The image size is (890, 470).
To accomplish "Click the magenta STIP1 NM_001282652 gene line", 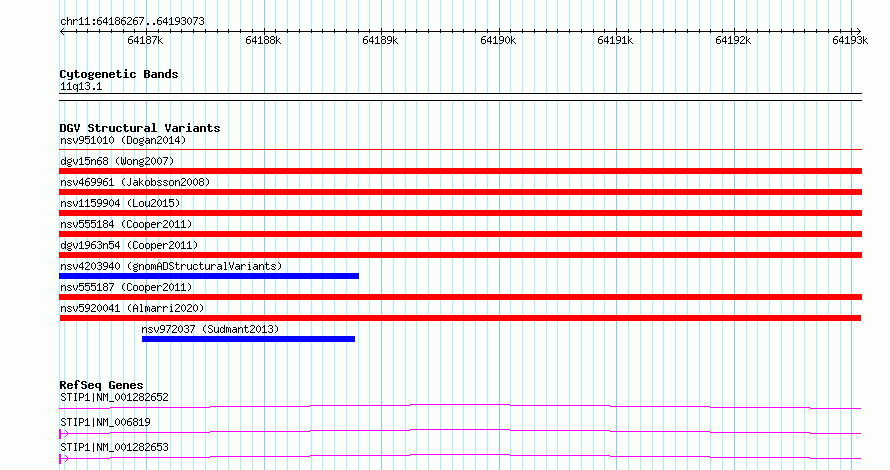I will click(x=460, y=406).
